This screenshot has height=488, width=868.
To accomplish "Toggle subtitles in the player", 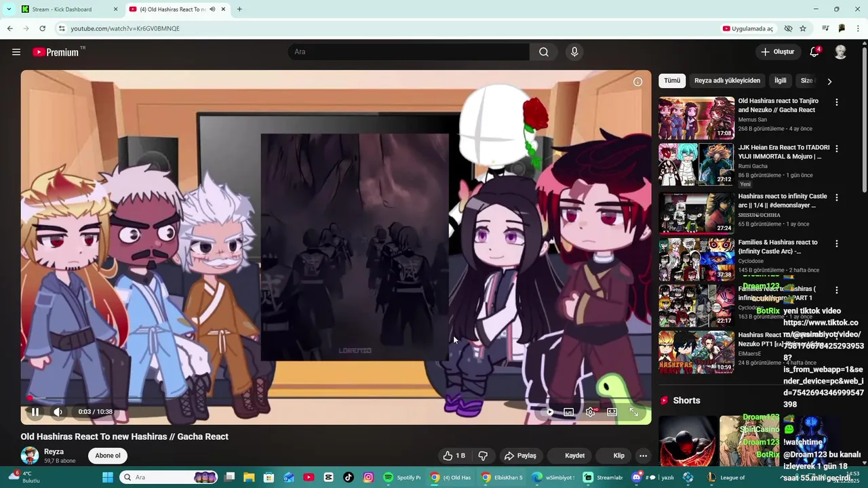I will 569,411.
